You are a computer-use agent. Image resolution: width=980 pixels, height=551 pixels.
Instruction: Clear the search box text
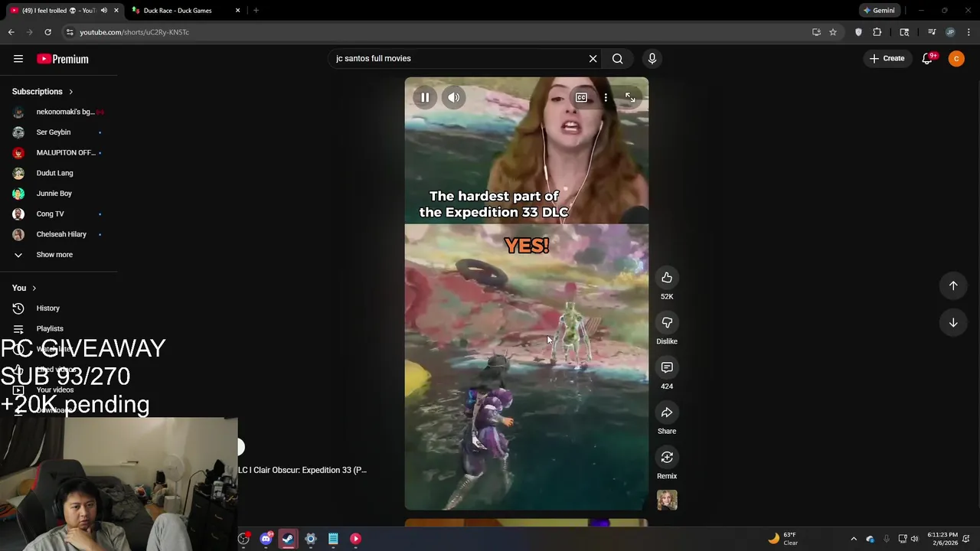pos(593,58)
